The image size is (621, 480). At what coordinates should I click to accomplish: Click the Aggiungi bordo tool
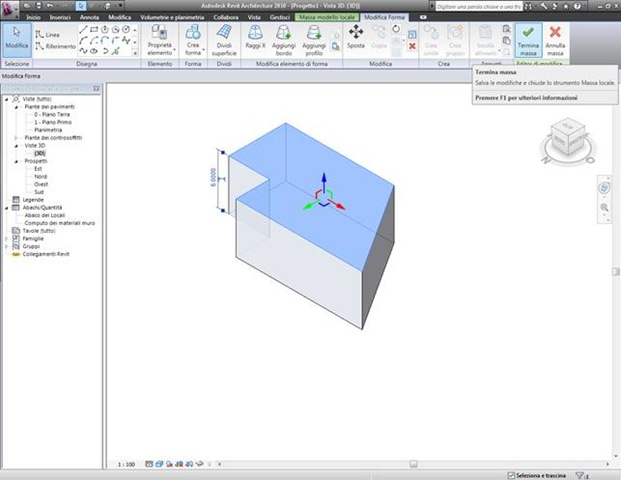284,40
